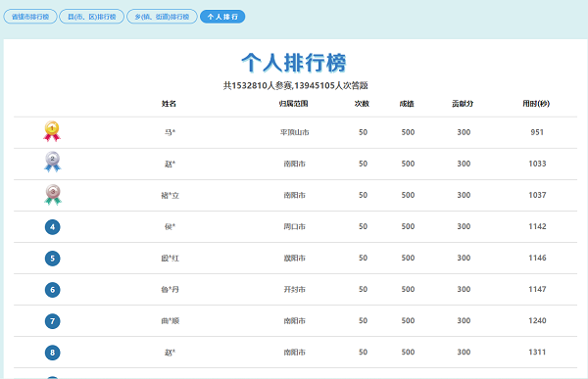Image resolution: width=588 pixels, height=379 pixels.
Task: Click the 次数 column header
Action: (x=362, y=104)
